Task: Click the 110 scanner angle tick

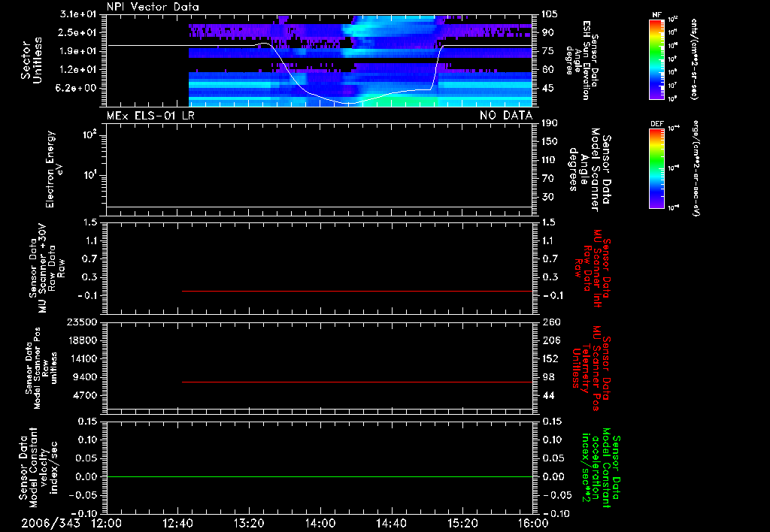Action: [x=549, y=160]
